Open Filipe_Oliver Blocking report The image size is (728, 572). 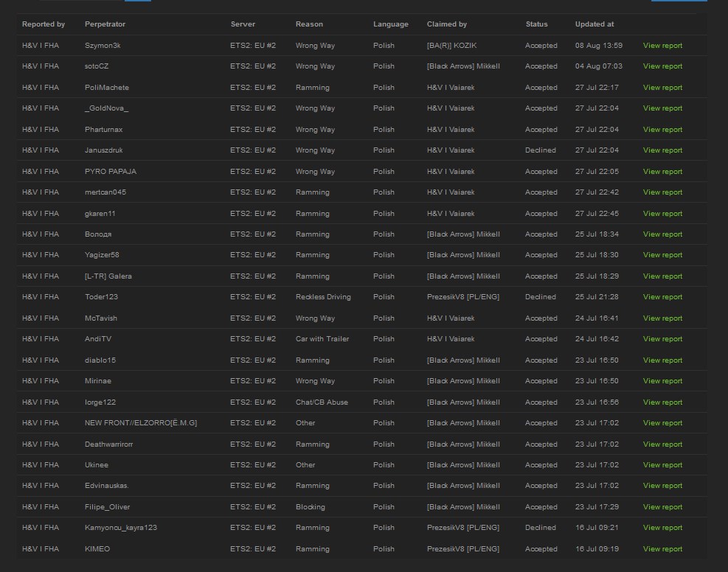[662, 507]
